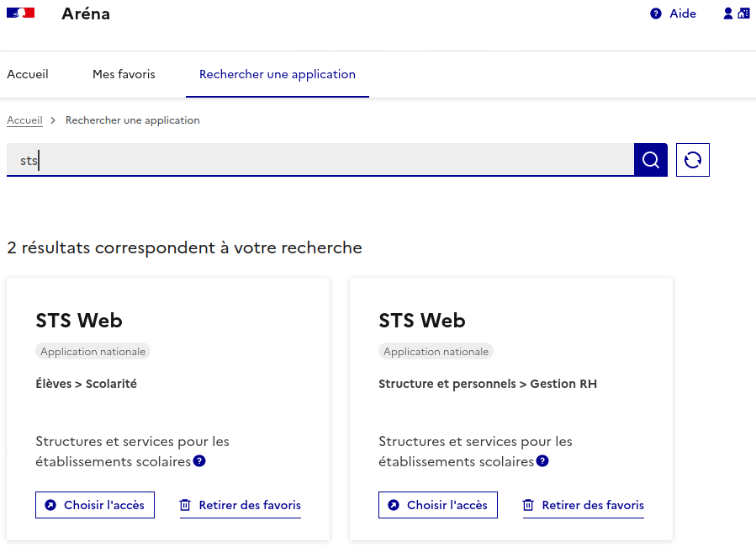756x558 pixels.
Task: Click help icon in the Élèves > Scolarité card
Action: [x=199, y=461]
